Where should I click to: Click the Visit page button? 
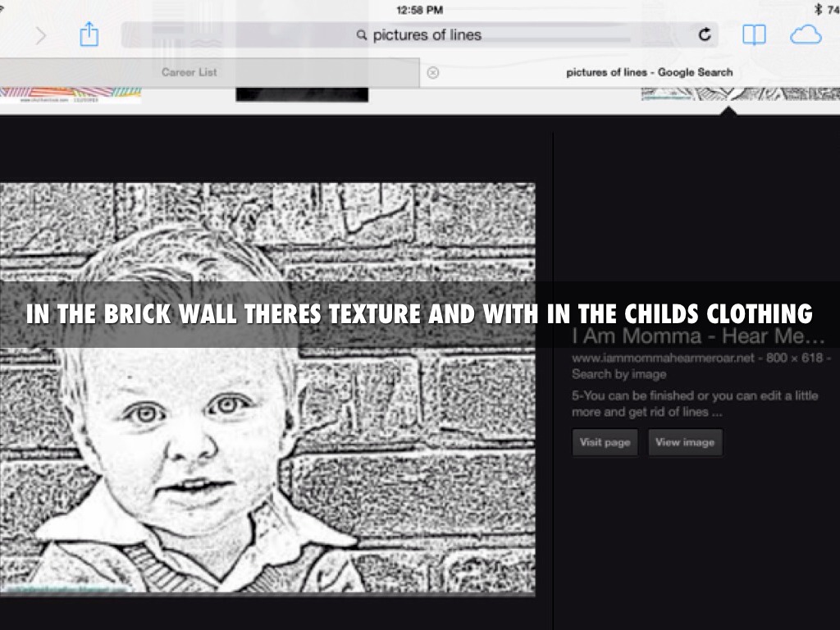[x=605, y=442]
